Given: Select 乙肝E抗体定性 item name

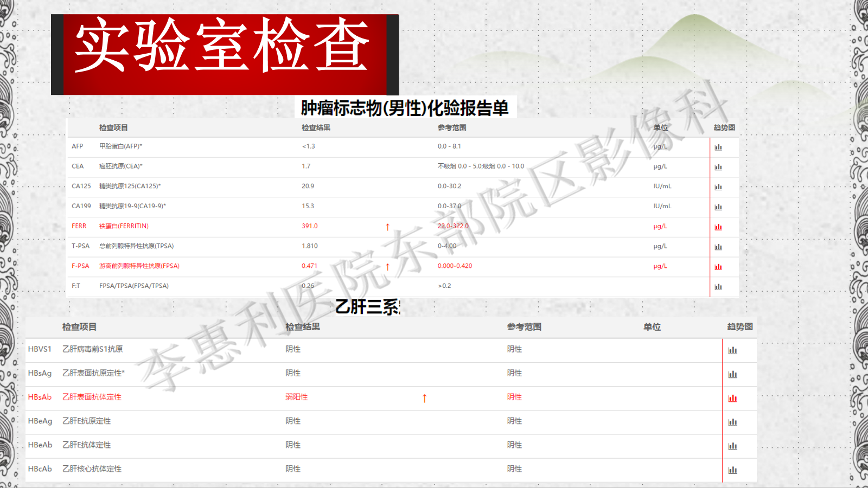Looking at the screenshot, I should click(x=86, y=445).
